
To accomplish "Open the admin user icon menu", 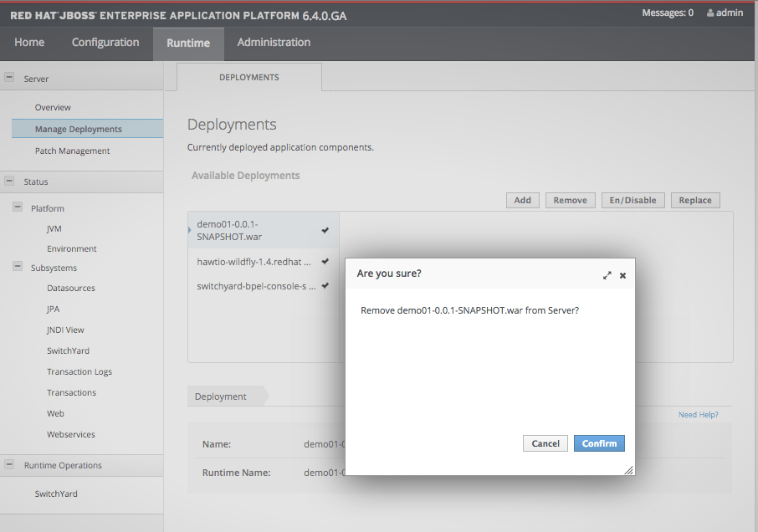I will [x=725, y=12].
